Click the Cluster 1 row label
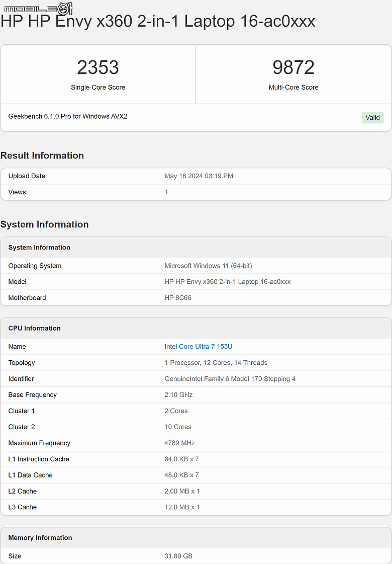Image resolution: width=392 pixels, height=564 pixels. click(x=22, y=411)
